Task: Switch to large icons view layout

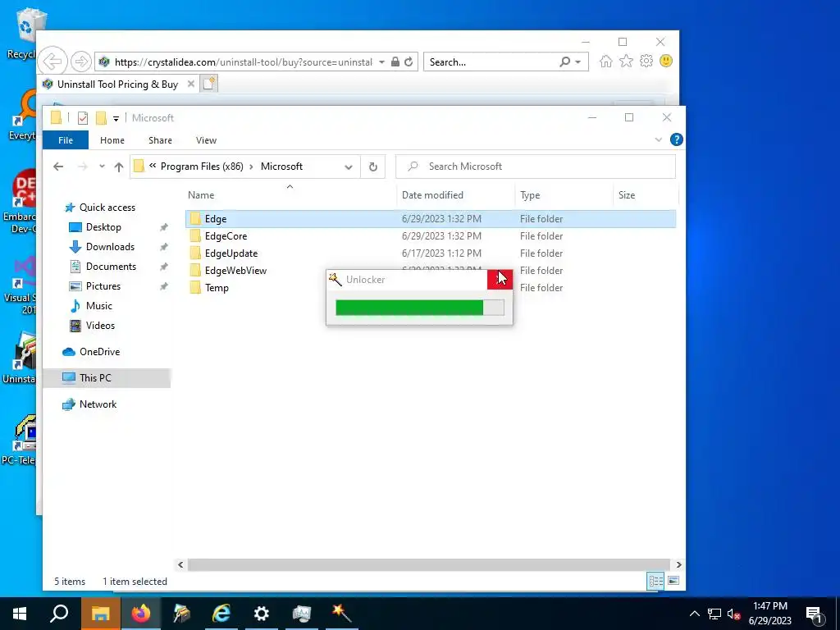Action: 673,582
